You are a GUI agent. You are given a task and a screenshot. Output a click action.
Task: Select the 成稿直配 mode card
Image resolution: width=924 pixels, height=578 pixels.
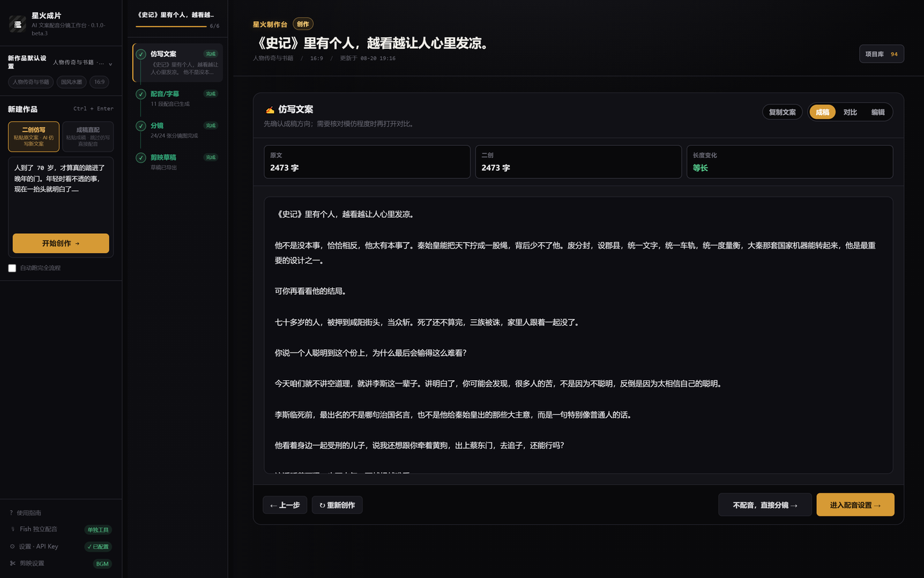pos(88,137)
